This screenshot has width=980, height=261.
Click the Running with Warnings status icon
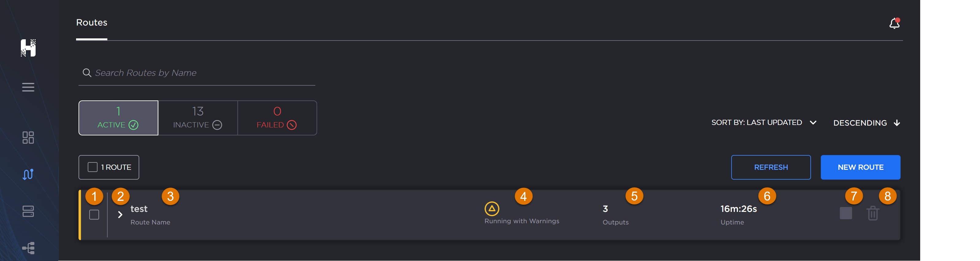coord(491,209)
